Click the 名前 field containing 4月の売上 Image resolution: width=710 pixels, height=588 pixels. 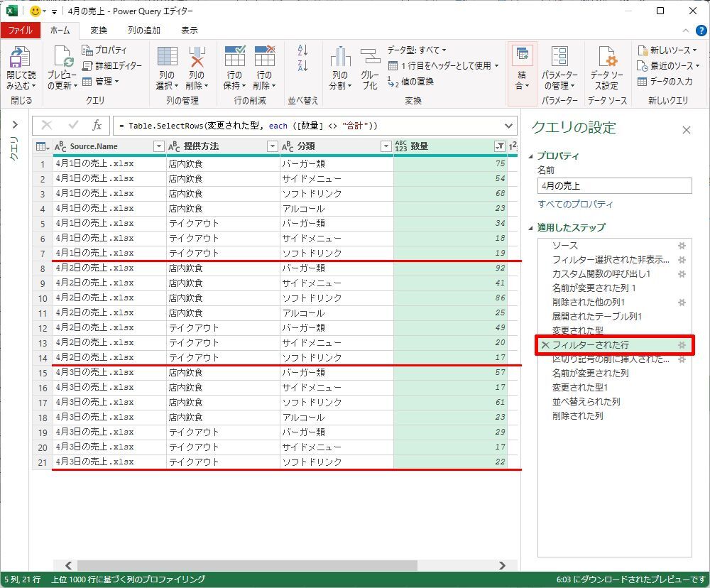click(614, 186)
